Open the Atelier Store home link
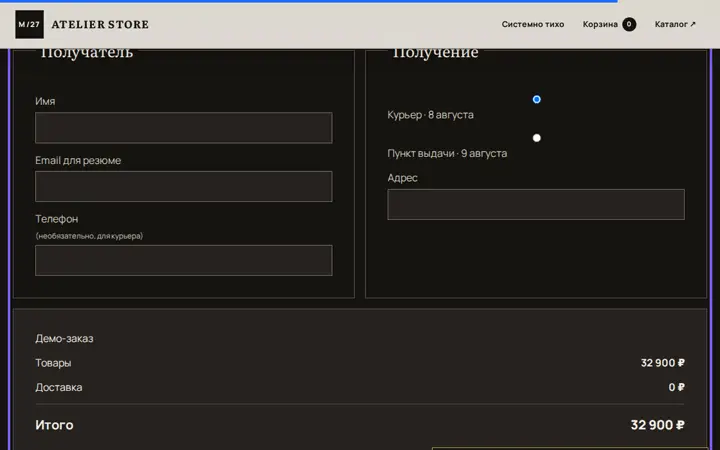 click(82, 24)
